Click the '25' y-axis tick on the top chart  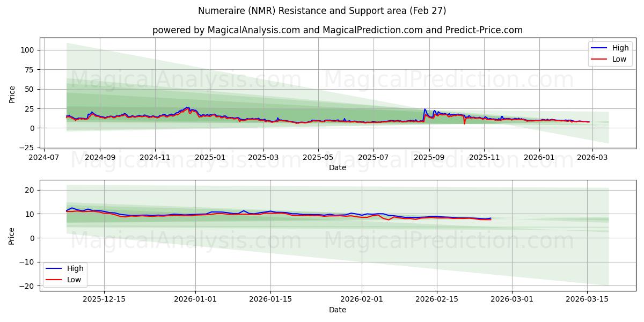coord(31,109)
